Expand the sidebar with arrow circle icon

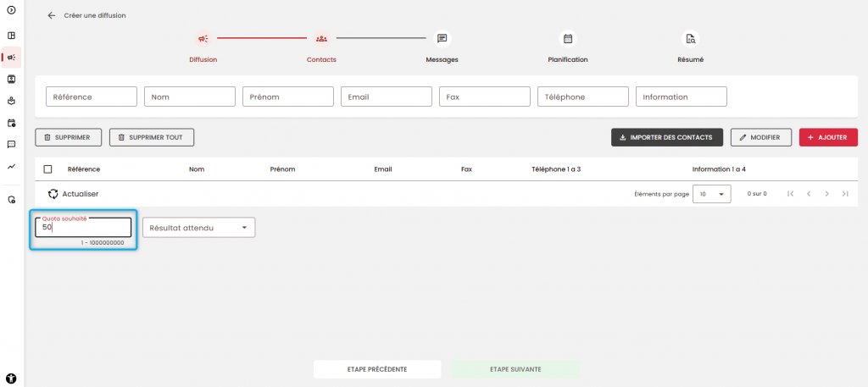(11, 10)
